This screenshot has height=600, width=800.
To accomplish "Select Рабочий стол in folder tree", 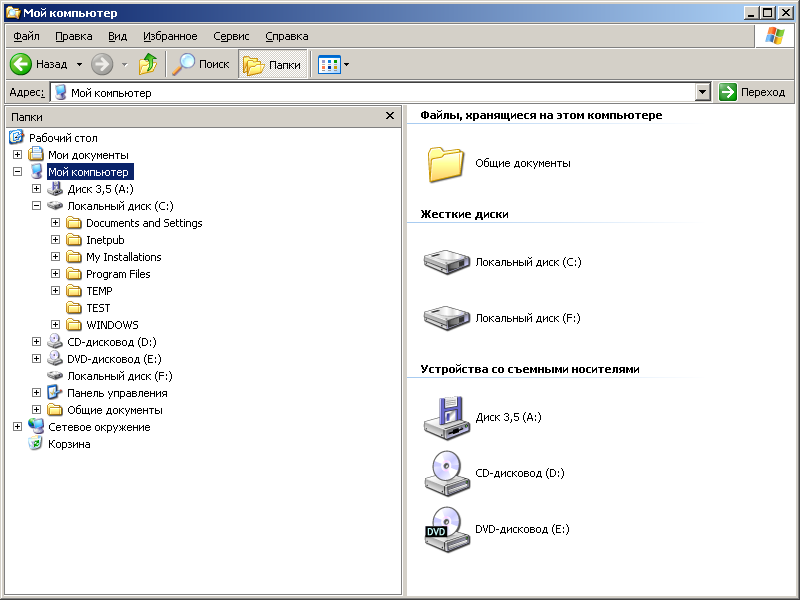I will click(x=63, y=138).
